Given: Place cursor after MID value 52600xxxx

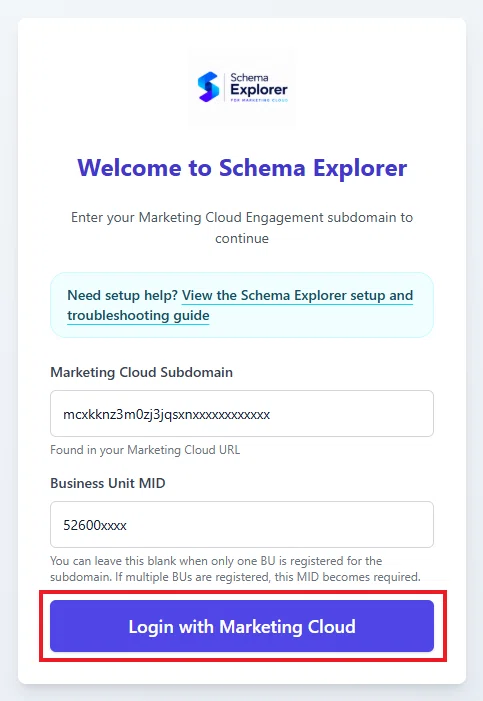Looking at the screenshot, I should pyautogui.click(x=127, y=525).
